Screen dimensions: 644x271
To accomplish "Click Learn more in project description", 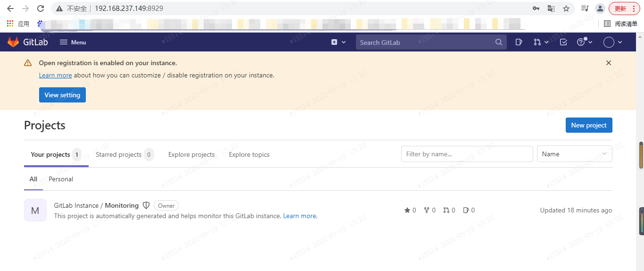I will [300, 216].
